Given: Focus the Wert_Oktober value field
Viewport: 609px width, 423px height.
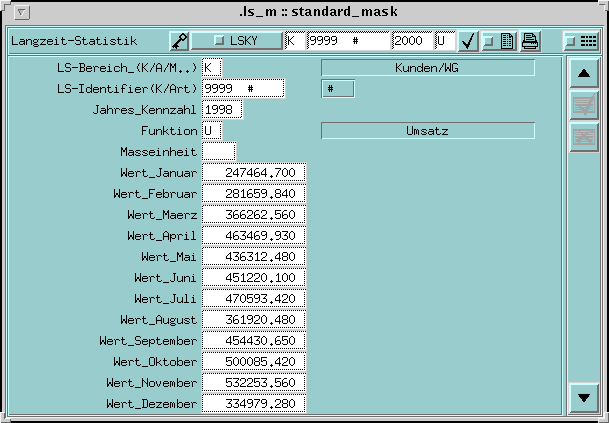Looking at the screenshot, I should pos(253,362).
